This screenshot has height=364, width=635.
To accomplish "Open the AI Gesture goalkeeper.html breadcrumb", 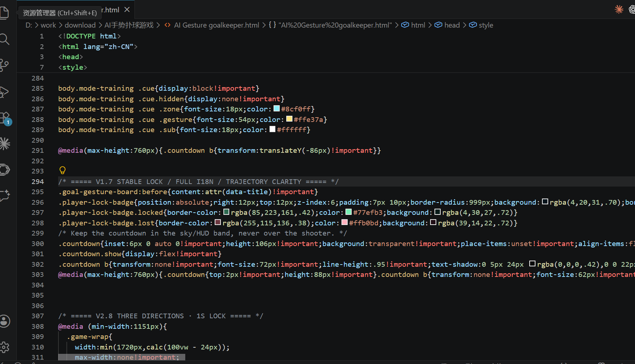I will [x=217, y=25].
